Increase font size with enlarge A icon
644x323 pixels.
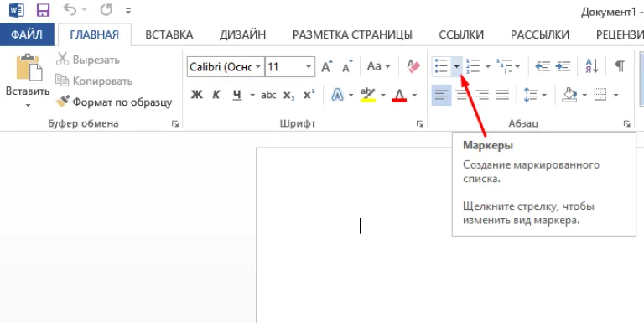[327, 66]
